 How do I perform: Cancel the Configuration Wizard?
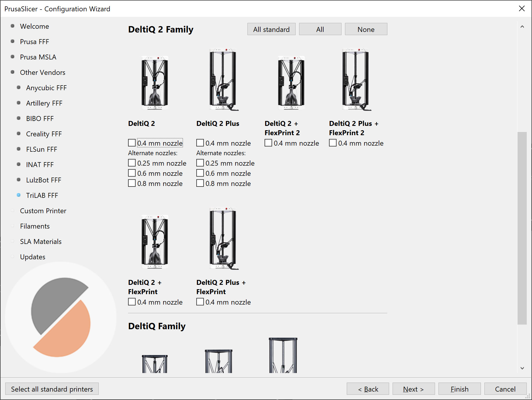(505, 389)
